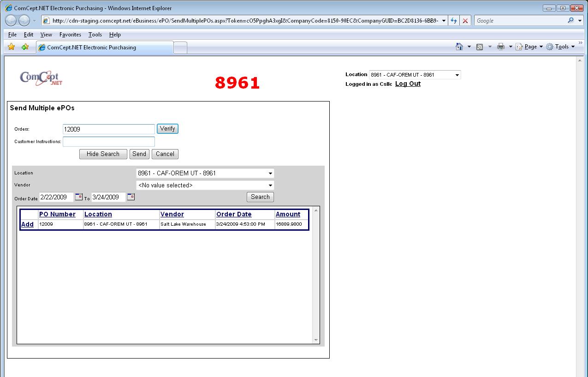Open the Order Date start calendar picker
The height and width of the screenshot is (377, 588).
pos(78,197)
